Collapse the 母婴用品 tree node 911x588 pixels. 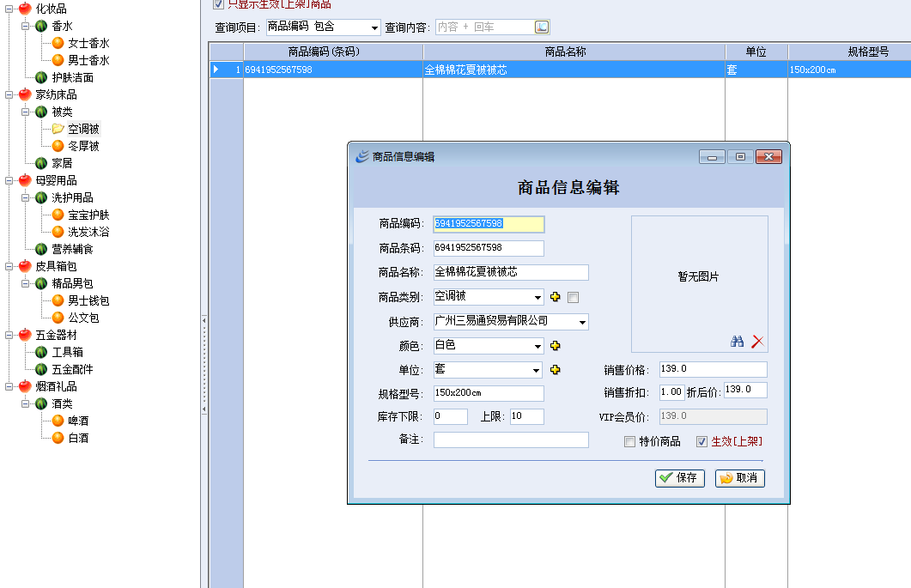pos(9,180)
